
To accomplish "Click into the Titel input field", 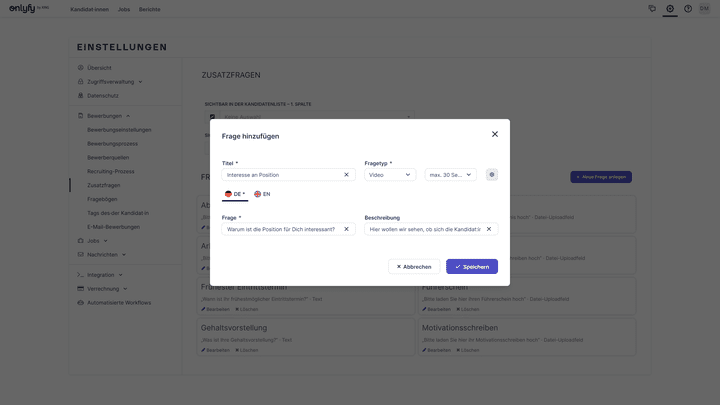I will tap(281, 175).
